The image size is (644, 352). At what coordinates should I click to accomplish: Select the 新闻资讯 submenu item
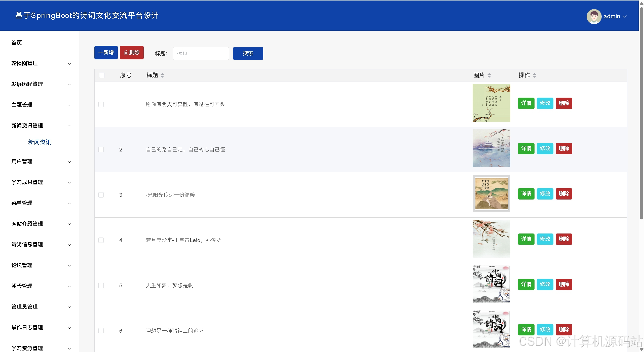tap(40, 142)
